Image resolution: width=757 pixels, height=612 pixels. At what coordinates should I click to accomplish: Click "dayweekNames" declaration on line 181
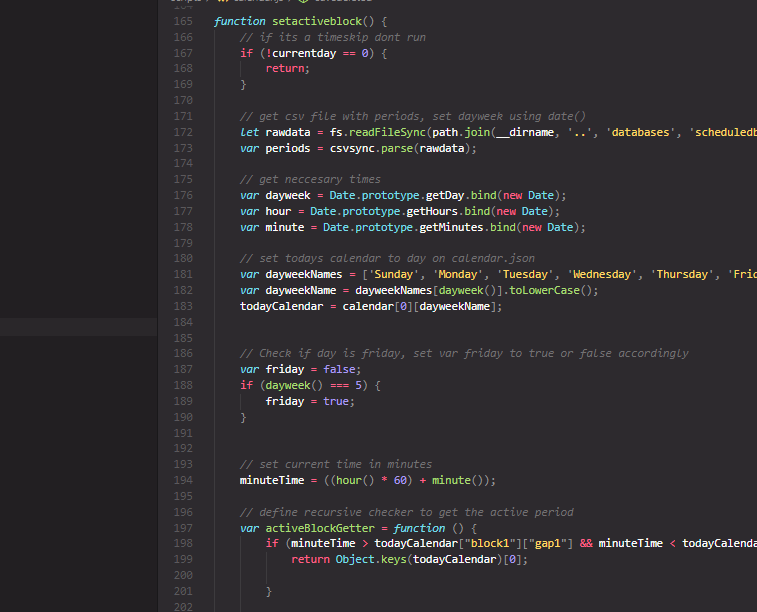pos(304,275)
